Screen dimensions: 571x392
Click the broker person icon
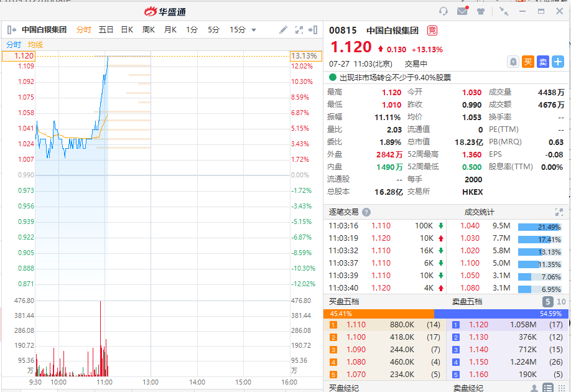tap(534, 388)
